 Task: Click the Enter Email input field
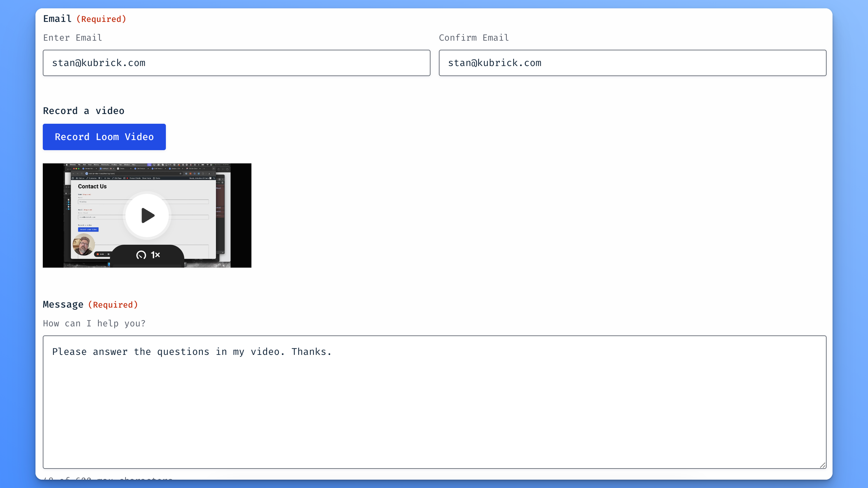tap(236, 63)
